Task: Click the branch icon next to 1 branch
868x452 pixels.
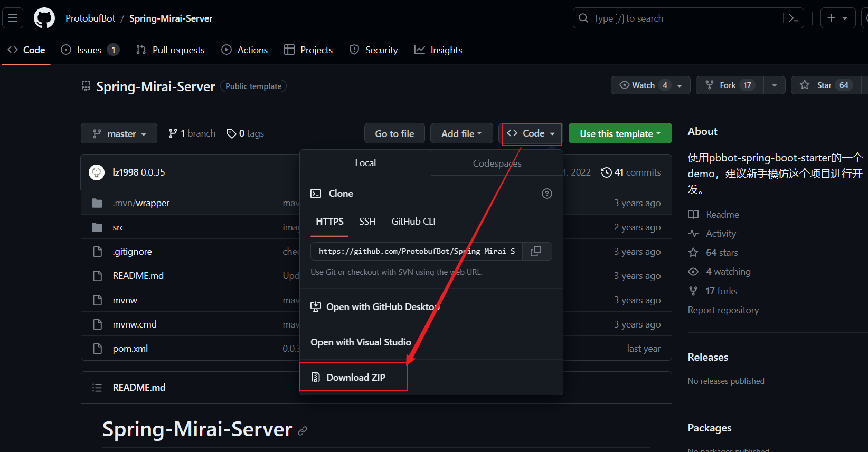Action: (173, 133)
